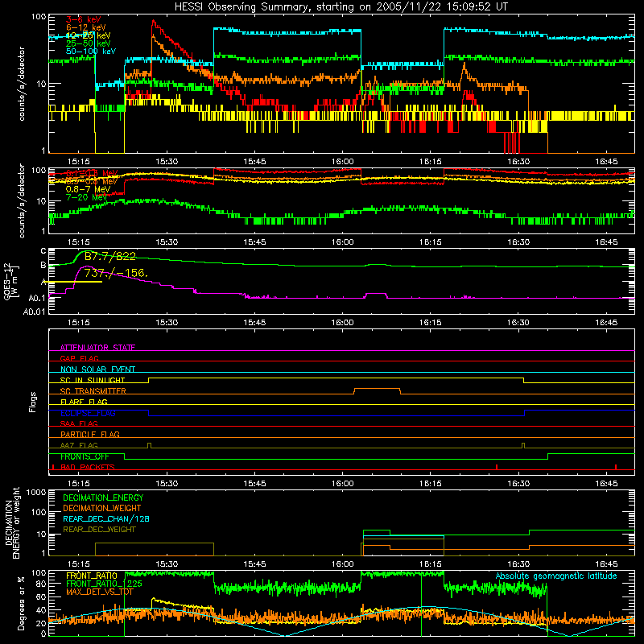Click 16:45 tick under the top keV plot
This screenshot has height=644, width=644.
pyautogui.click(x=606, y=162)
